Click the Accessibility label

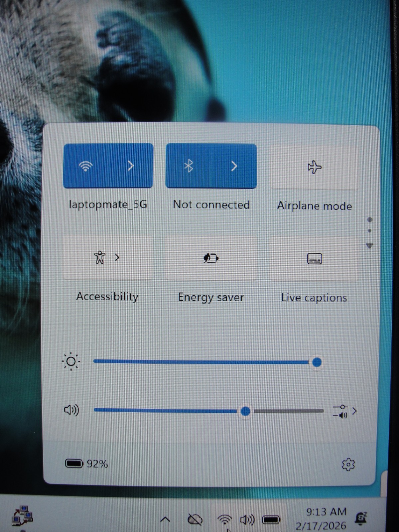click(107, 296)
